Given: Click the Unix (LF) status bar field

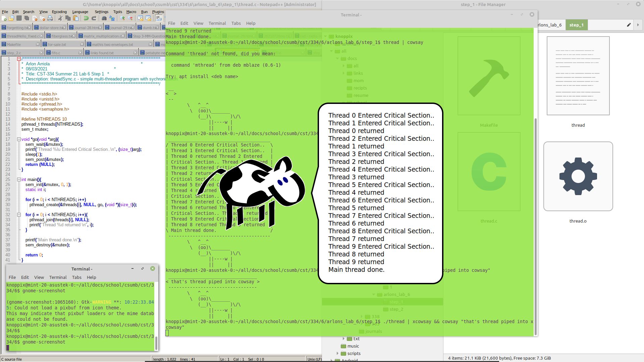Looking at the screenshot, I should click(314, 359).
